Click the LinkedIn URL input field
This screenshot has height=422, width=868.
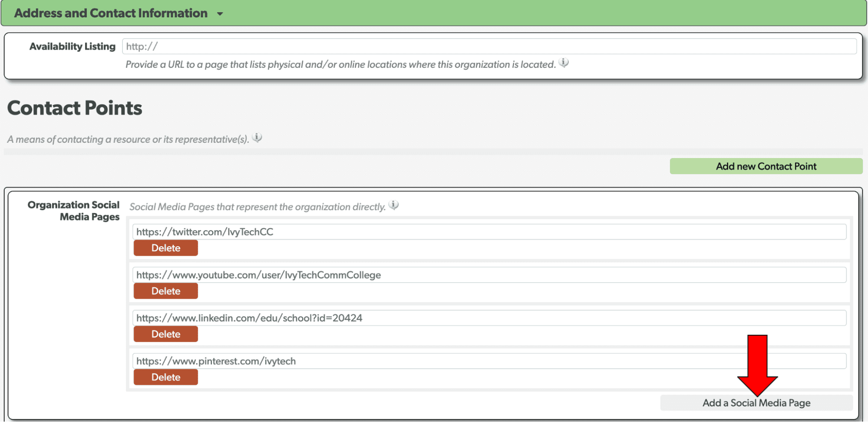[x=489, y=317]
